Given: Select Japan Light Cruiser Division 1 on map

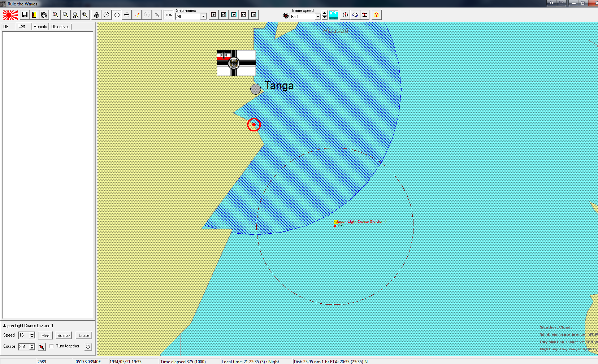Looking at the screenshot, I should (x=360, y=222).
